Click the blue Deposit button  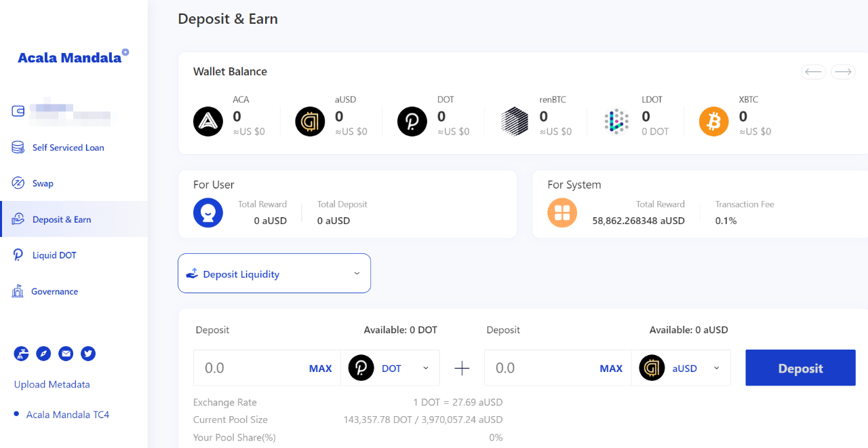click(800, 368)
